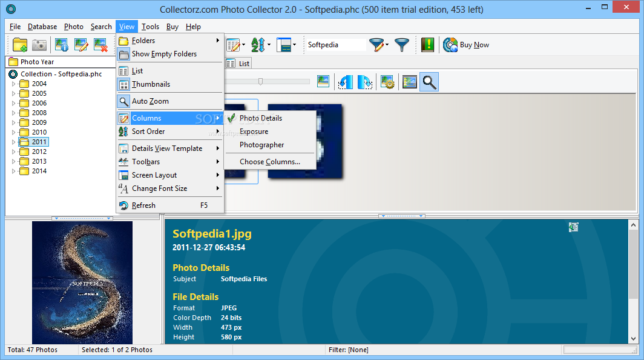Click the small landscape picture icon beside slider
This screenshot has width=644, height=360.
pyautogui.click(x=323, y=81)
